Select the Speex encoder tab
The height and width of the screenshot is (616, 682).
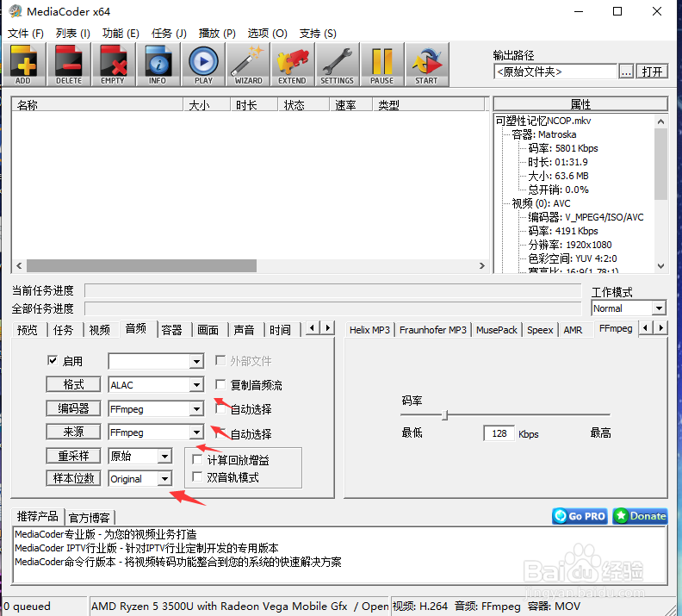coord(540,330)
